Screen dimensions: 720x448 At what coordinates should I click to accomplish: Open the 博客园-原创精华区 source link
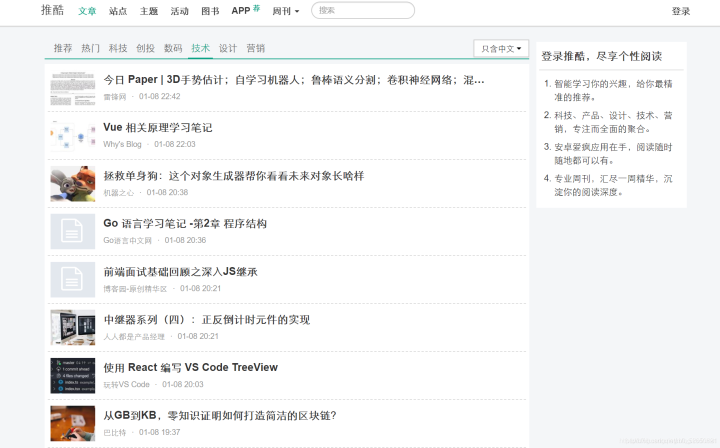[x=135, y=288]
